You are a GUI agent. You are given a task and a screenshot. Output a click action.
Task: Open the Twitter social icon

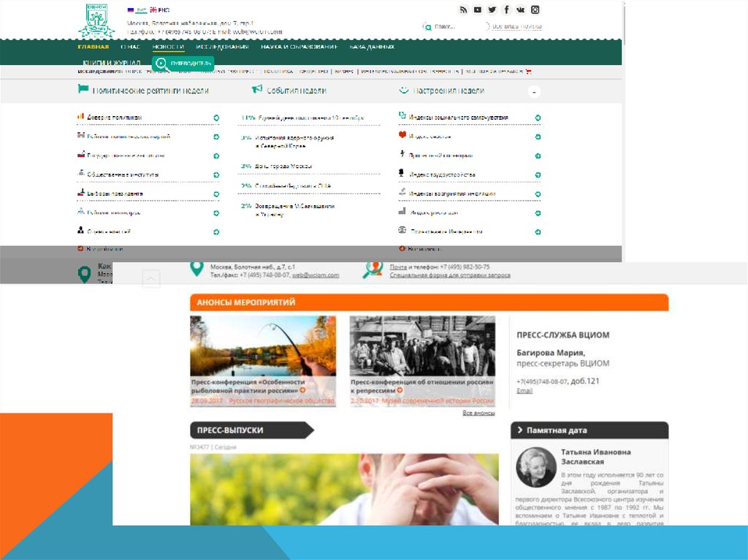pyautogui.click(x=492, y=9)
